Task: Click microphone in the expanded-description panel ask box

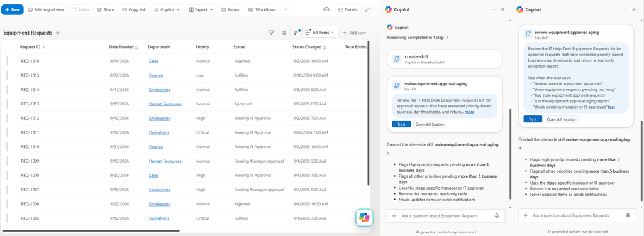Action: click(628, 215)
